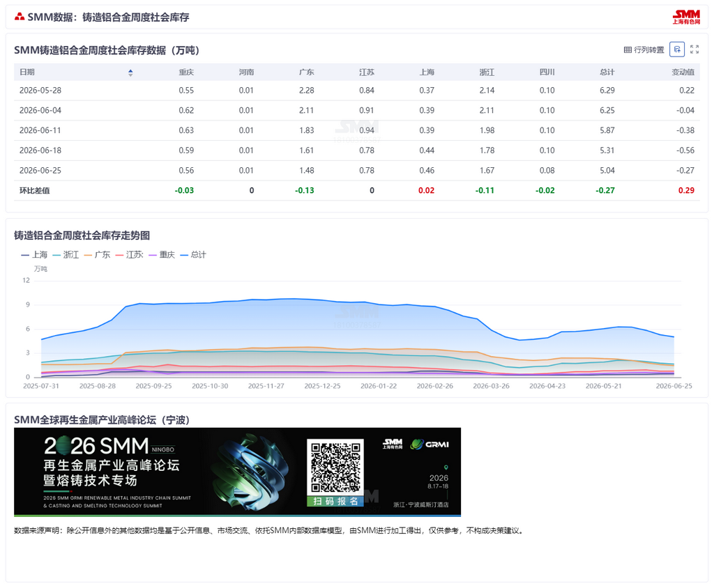
Task: Click the 5.04 total value
Action: click(x=607, y=170)
